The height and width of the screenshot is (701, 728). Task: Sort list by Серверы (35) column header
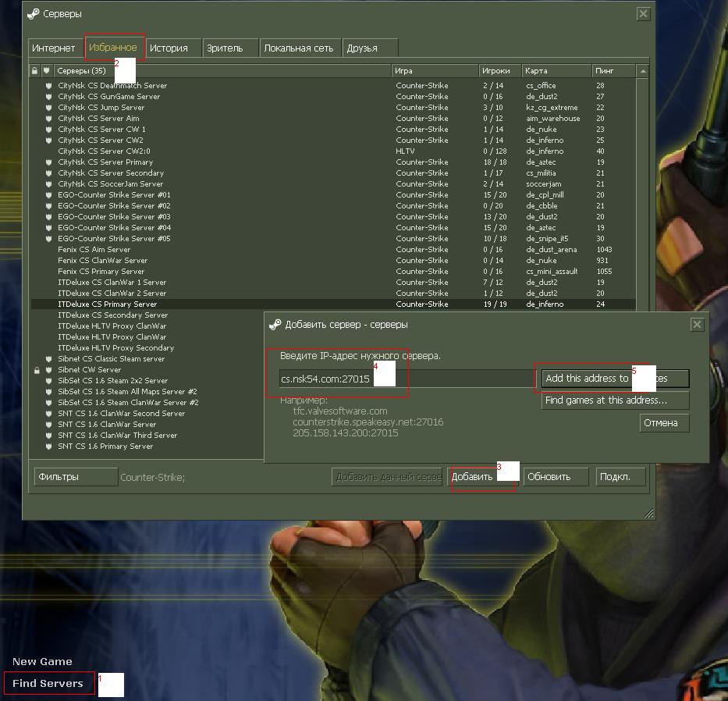222,70
